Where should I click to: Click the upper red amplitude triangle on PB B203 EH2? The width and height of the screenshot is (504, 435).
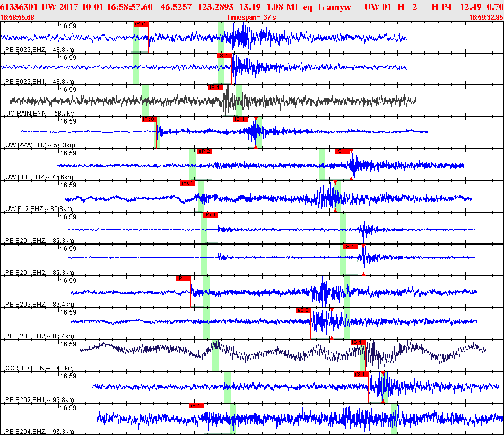coord(332,310)
